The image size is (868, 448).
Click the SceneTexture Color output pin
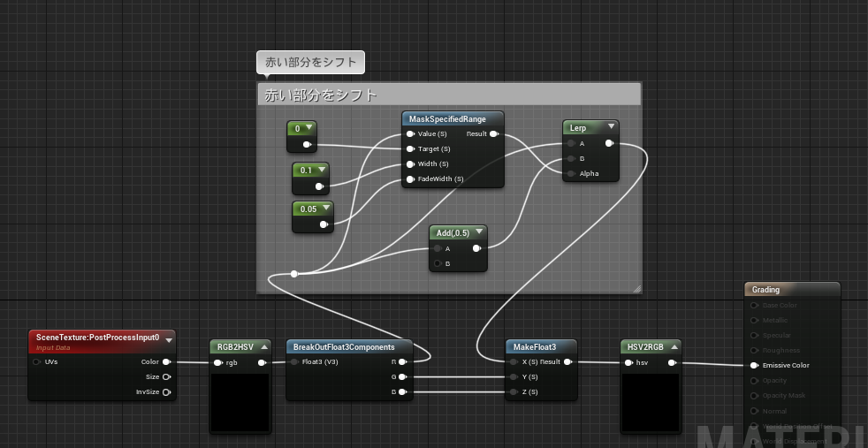coord(166,361)
